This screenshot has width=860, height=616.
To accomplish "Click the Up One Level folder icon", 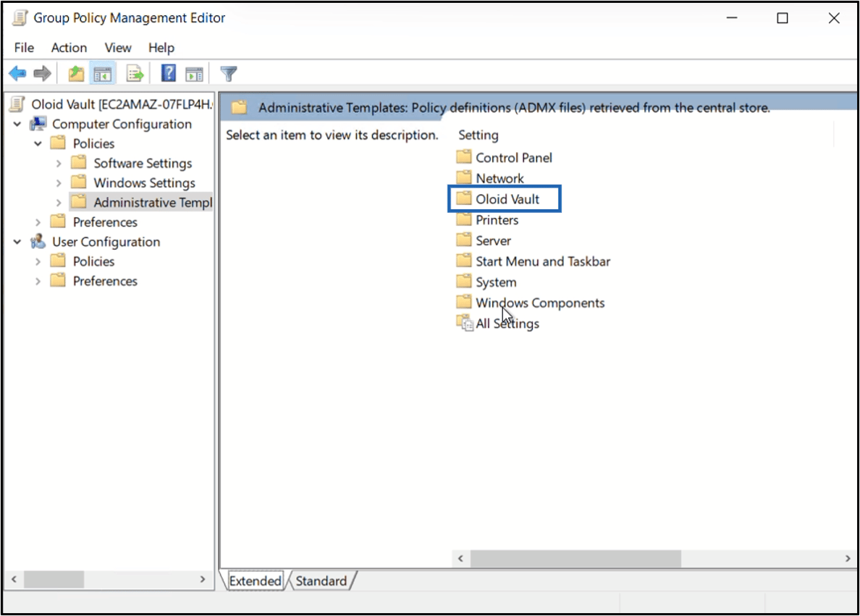I will click(x=76, y=73).
